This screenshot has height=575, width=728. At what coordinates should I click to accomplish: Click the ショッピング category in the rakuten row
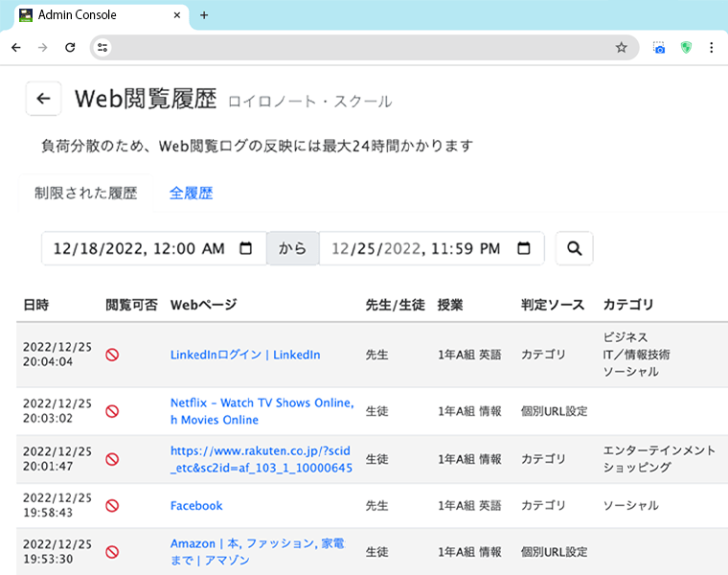[x=637, y=468]
